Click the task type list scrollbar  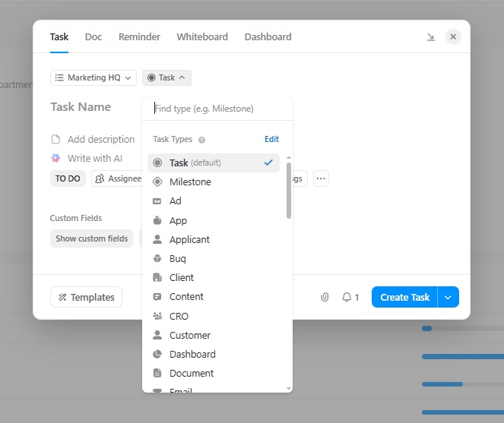click(x=288, y=190)
